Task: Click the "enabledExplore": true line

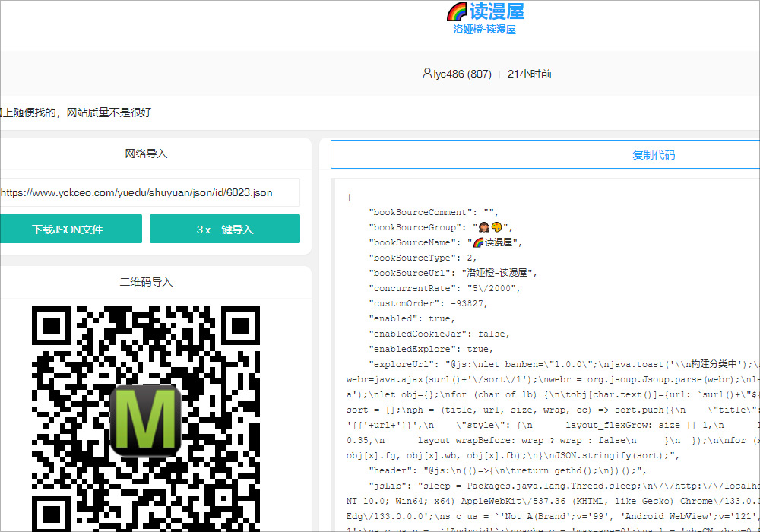Action: tap(431, 349)
